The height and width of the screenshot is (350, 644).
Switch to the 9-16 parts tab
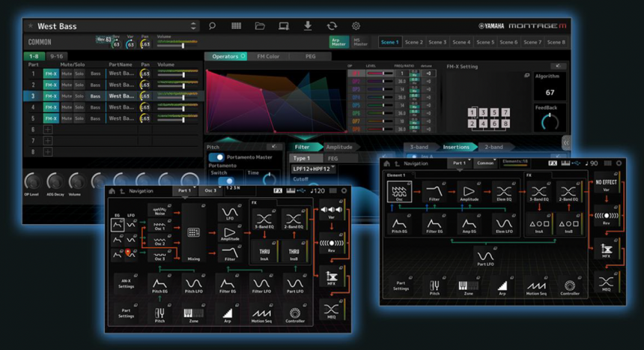point(56,56)
